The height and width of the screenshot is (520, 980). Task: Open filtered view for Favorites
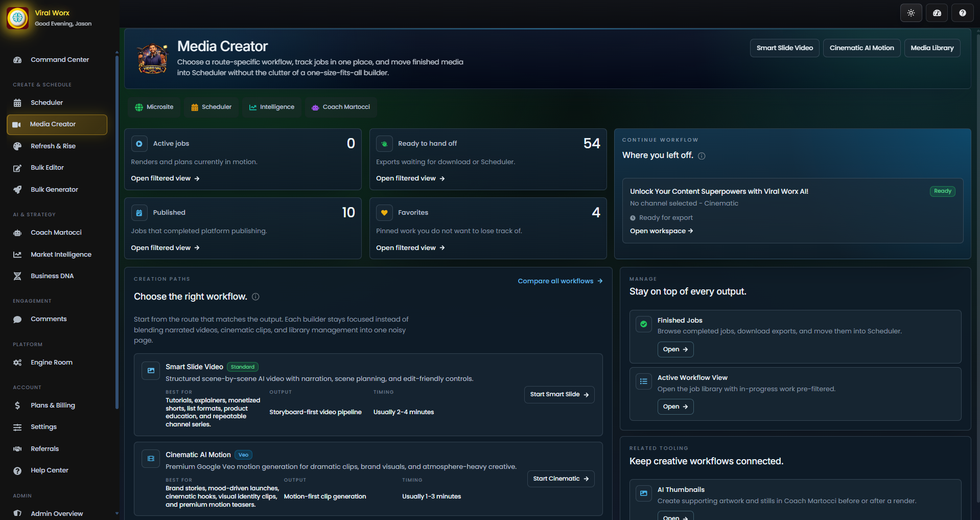tap(410, 248)
